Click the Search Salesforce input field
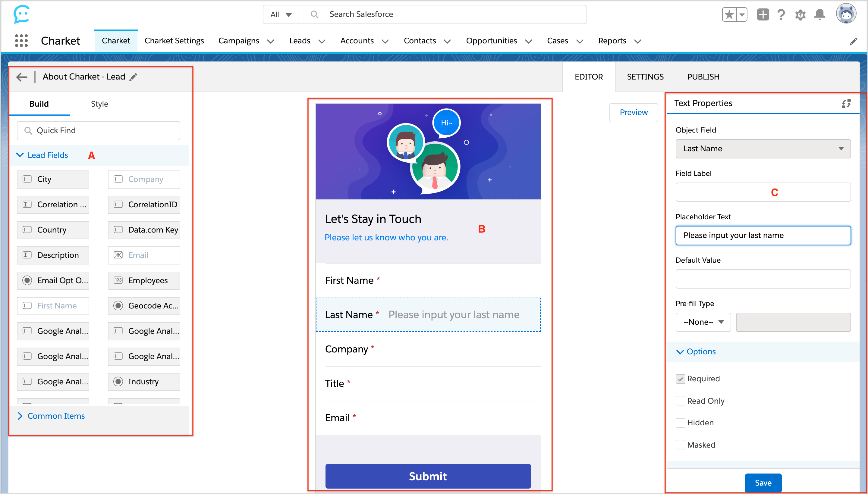 (441, 14)
